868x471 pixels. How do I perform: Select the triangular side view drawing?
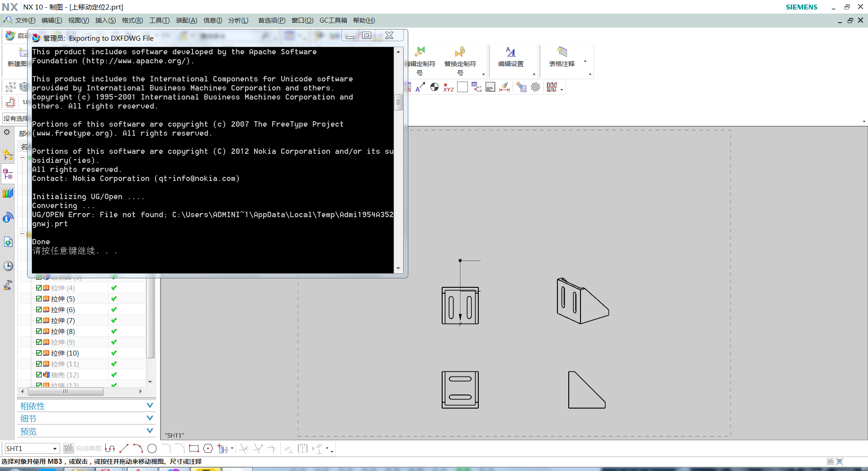coord(586,390)
